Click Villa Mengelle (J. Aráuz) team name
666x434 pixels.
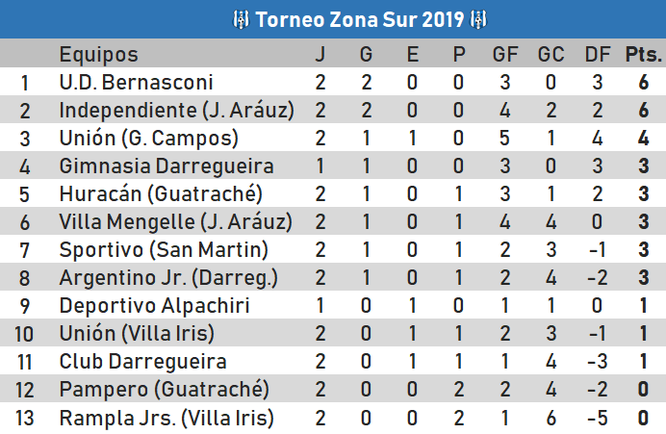tap(176, 222)
